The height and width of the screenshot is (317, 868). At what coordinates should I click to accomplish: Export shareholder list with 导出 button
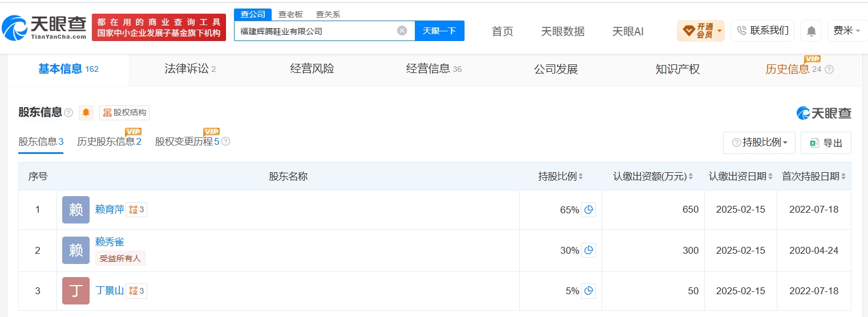[826, 143]
